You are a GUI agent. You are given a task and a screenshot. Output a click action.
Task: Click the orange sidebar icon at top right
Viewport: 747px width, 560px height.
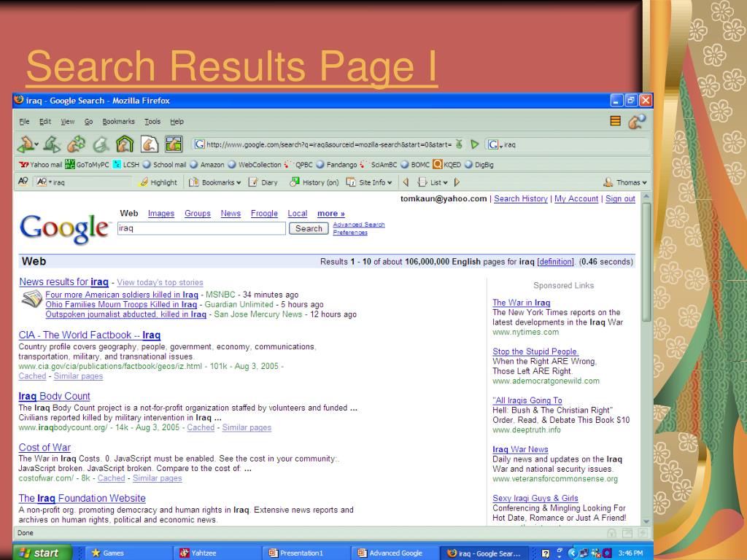pyautogui.click(x=615, y=121)
